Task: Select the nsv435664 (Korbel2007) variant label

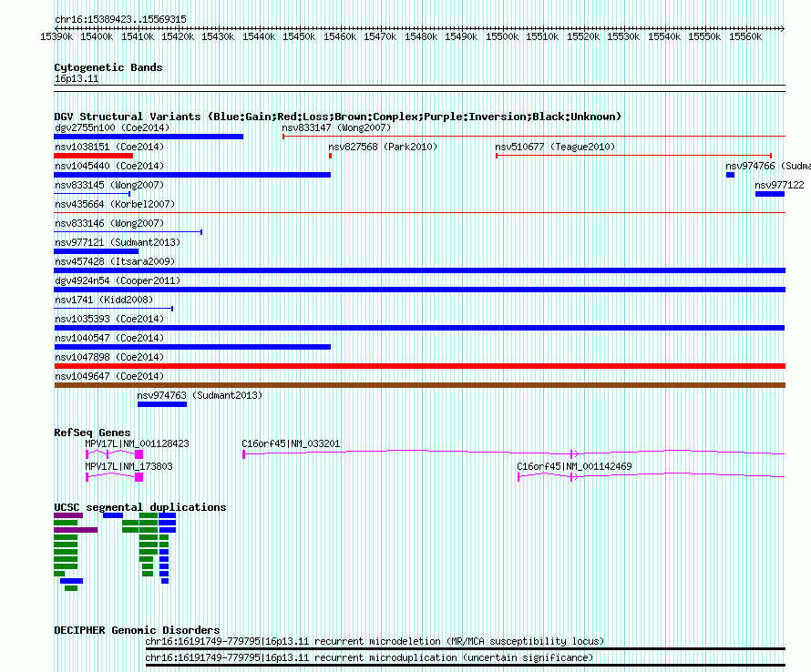Action: 115,204
